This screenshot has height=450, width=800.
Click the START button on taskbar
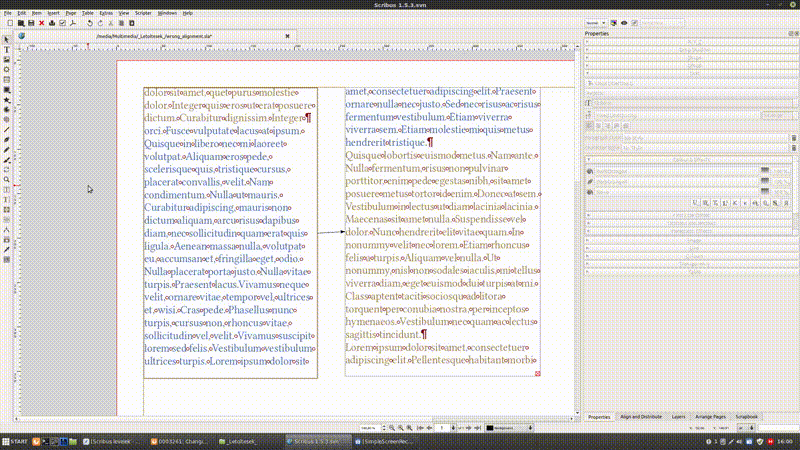tap(17, 441)
